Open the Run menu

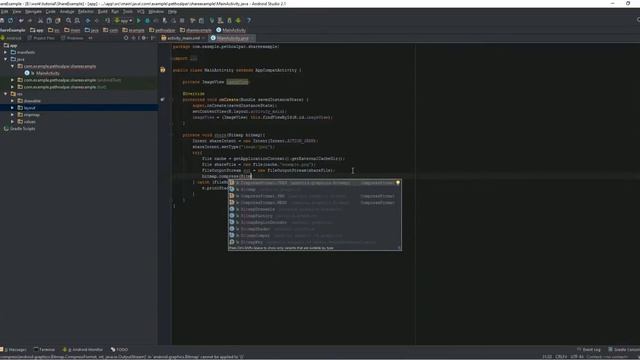click(115, 12)
